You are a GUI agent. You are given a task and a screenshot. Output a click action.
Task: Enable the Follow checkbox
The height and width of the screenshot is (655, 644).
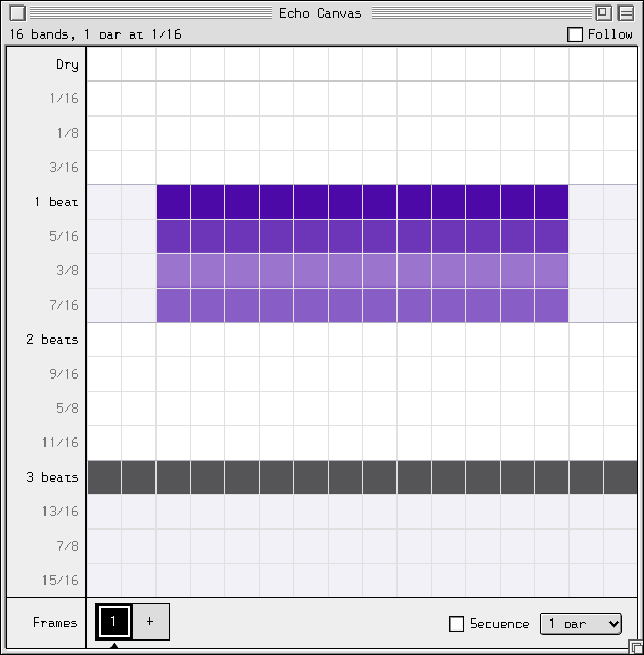[575, 34]
